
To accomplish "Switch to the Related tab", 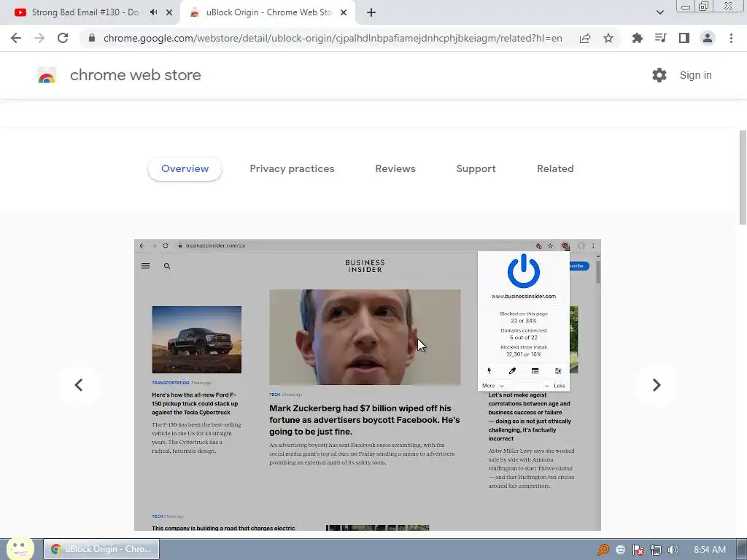I will coord(555,168).
